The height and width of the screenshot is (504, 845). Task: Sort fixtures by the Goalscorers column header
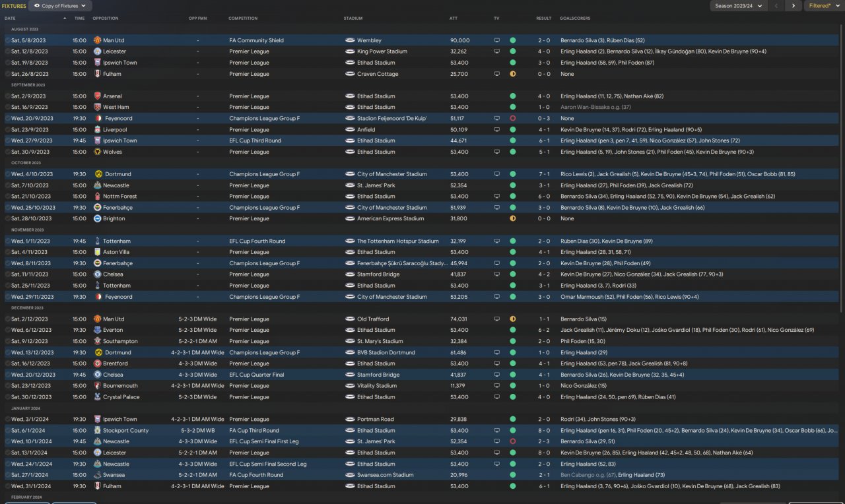pos(575,18)
